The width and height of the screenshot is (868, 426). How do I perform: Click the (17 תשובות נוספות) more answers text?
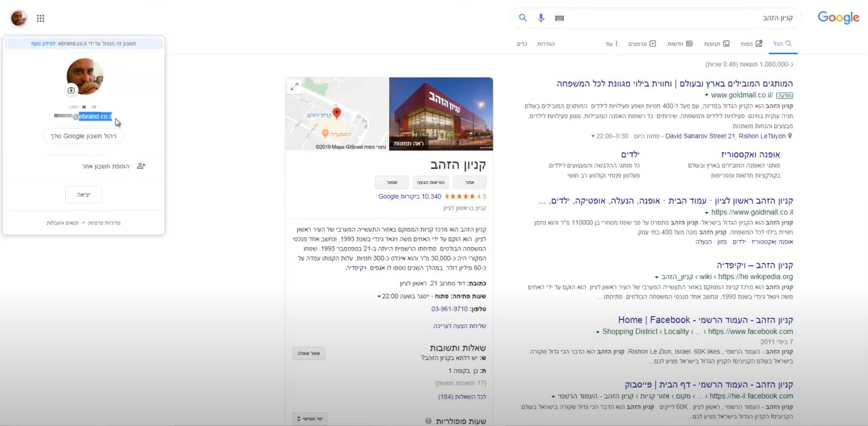tap(460, 383)
